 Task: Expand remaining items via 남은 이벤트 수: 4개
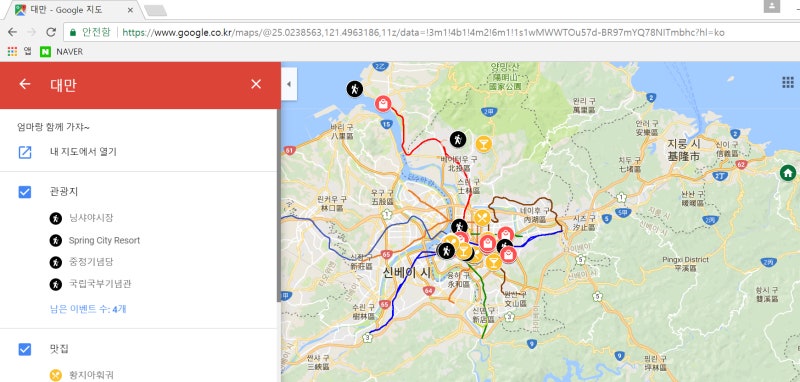pyautogui.click(x=88, y=309)
